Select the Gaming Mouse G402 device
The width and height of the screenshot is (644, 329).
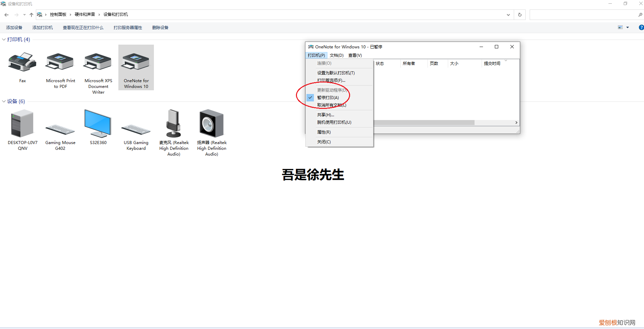point(60,128)
